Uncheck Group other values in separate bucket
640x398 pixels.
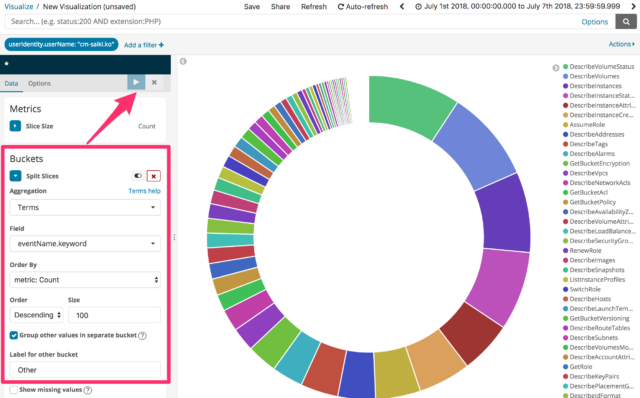[14, 335]
